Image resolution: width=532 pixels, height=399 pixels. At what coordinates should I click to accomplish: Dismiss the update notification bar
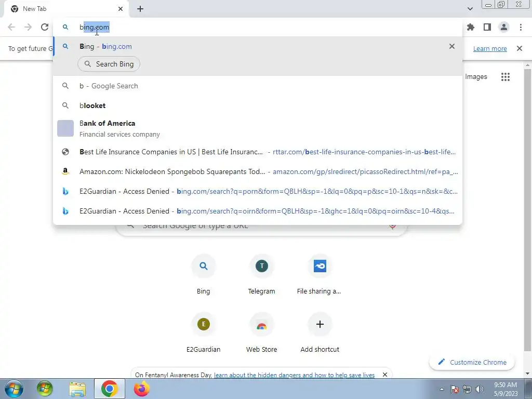click(x=520, y=48)
